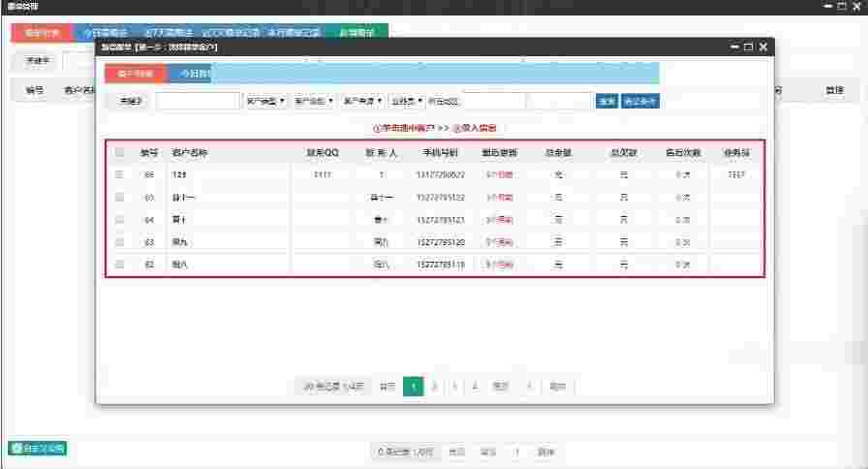Go to page 3 in dialog pagination

click(x=454, y=386)
